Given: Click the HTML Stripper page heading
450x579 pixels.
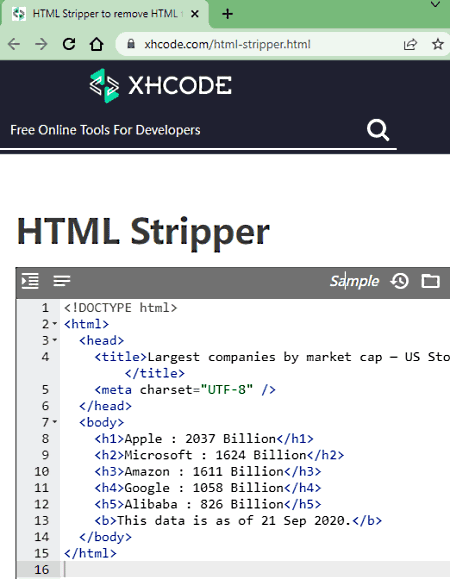Looking at the screenshot, I should click(143, 233).
